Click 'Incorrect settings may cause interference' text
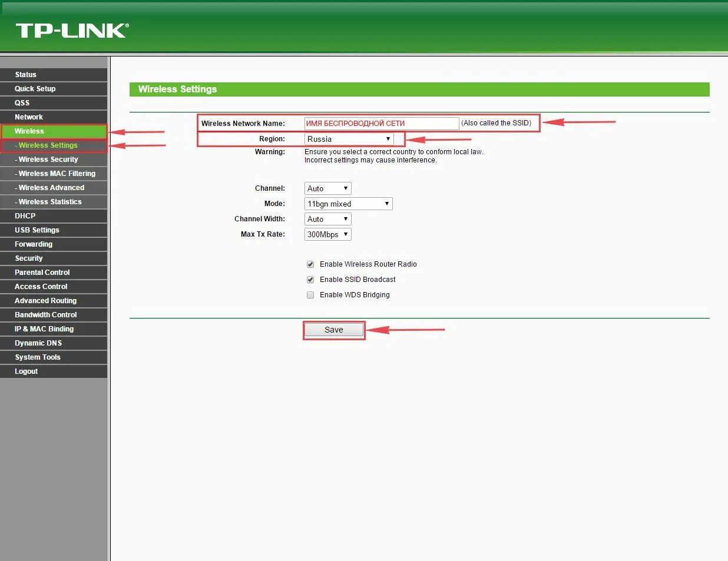728x561 pixels. [370, 160]
